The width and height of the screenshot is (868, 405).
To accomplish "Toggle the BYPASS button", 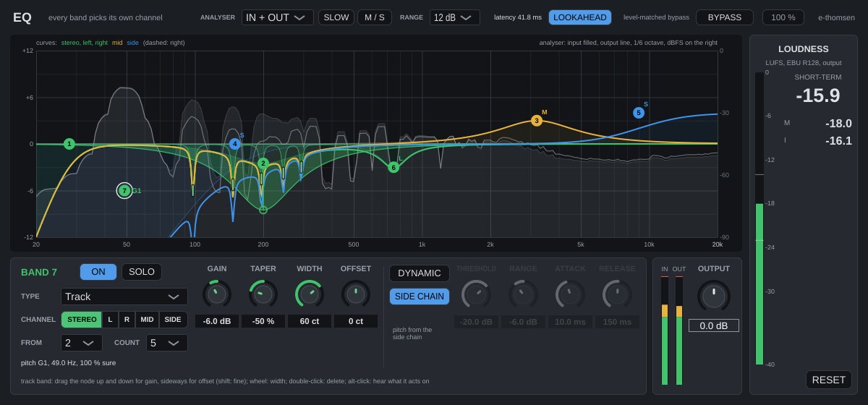I will pyautogui.click(x=725, y=17).
